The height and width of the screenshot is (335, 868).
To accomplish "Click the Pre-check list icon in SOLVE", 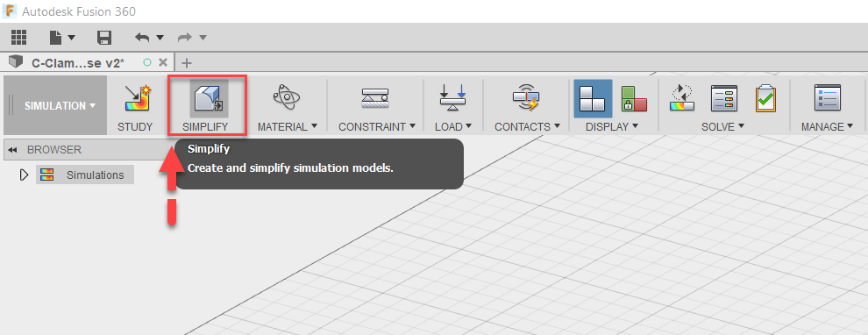I will click(x=724, y=98).
